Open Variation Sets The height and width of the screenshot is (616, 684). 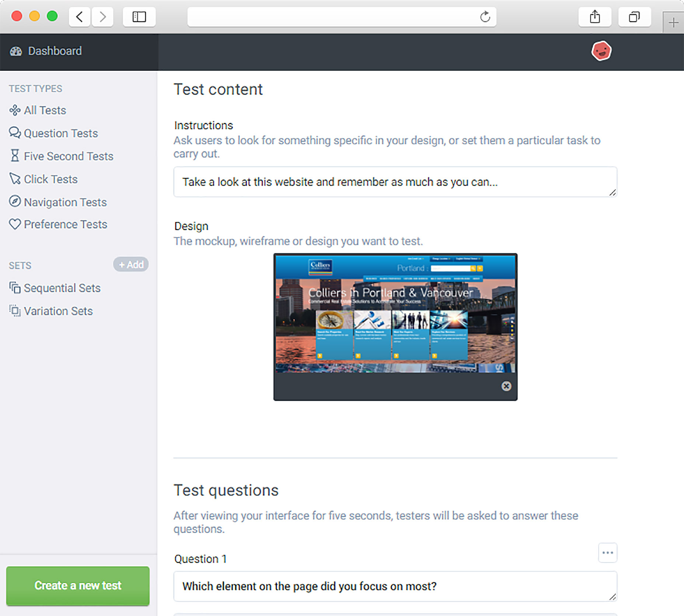point(58,311)
